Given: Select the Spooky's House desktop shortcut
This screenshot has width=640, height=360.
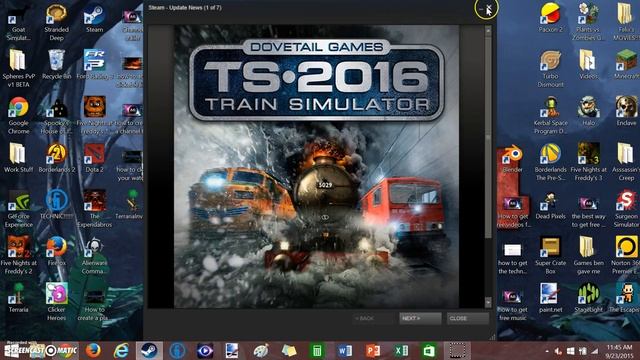Looking at the screenshot, I should [x=56, y=116].
